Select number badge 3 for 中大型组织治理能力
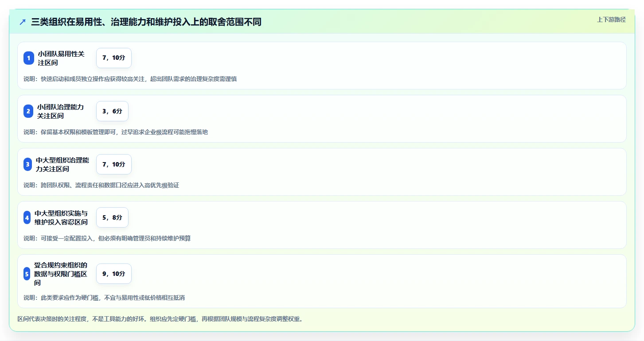The height and width of the screenshot is (341, 644). [28, 164]
